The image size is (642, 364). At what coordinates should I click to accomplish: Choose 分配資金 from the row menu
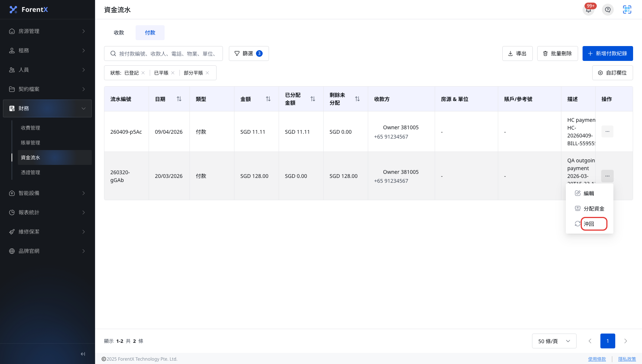[590, 208]
